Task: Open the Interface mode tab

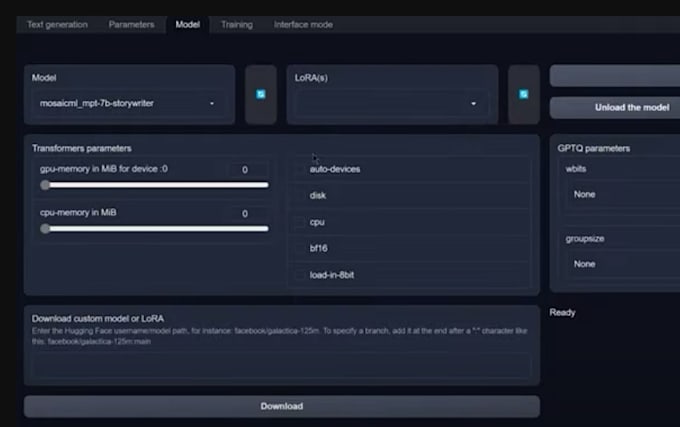Action: point(303,25)
